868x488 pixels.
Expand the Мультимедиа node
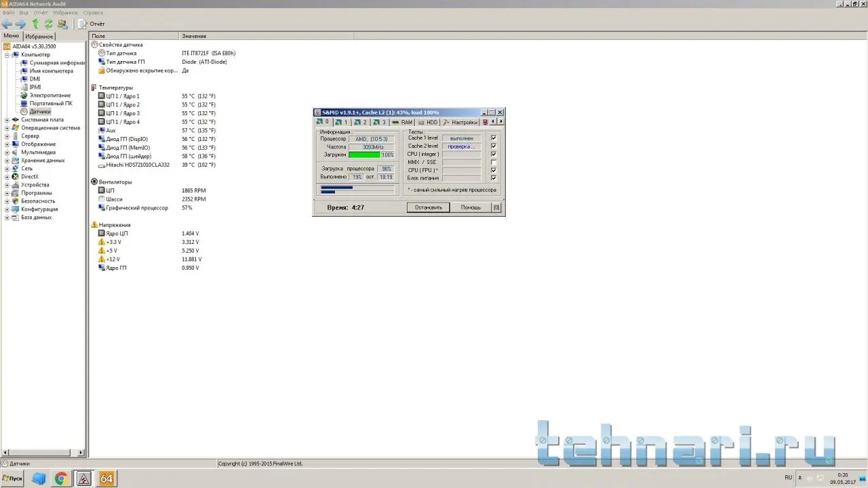pos(7,152)
